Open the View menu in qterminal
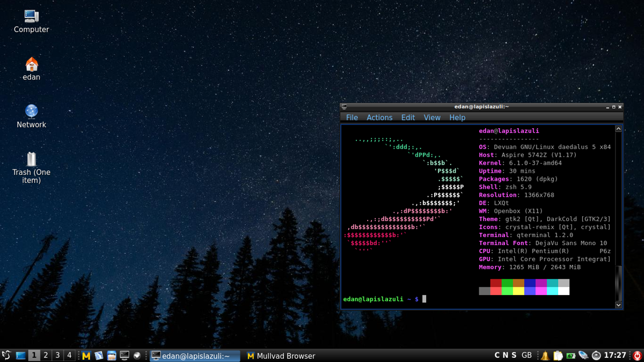The height and width of the screenshot is (362, 644). pos(431,117)
